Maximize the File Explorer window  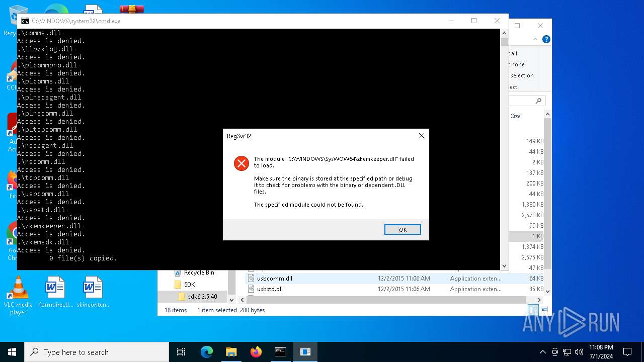pyautogui.click(x=517, y=26)
